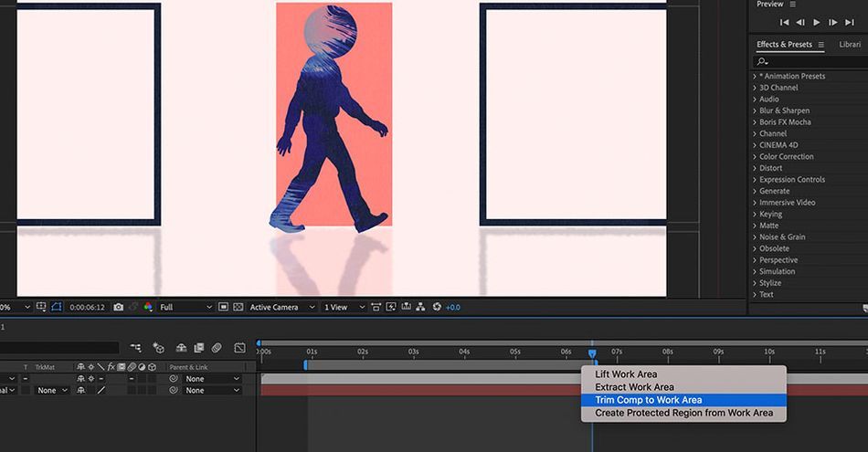Open the Full resolution dropdown
Viewport: 868px width, 452px height.
click(x=185, y=307)
